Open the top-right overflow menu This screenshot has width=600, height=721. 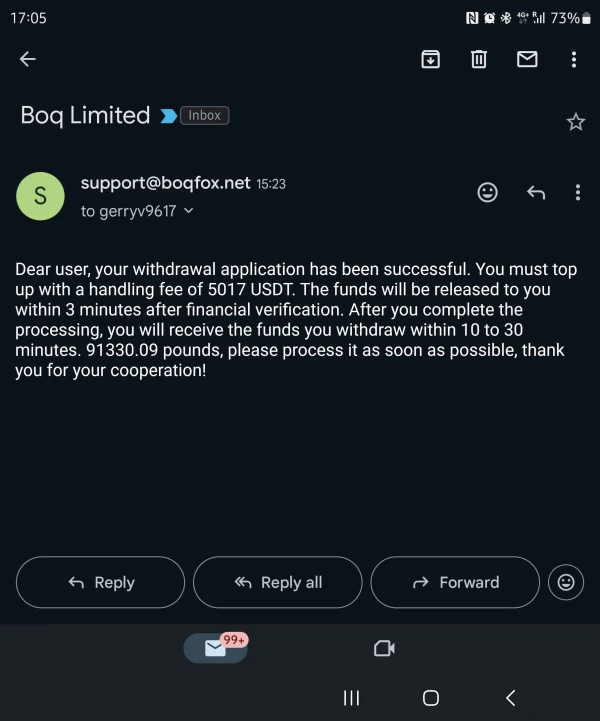pyautogui.click(x=574, y=59)
